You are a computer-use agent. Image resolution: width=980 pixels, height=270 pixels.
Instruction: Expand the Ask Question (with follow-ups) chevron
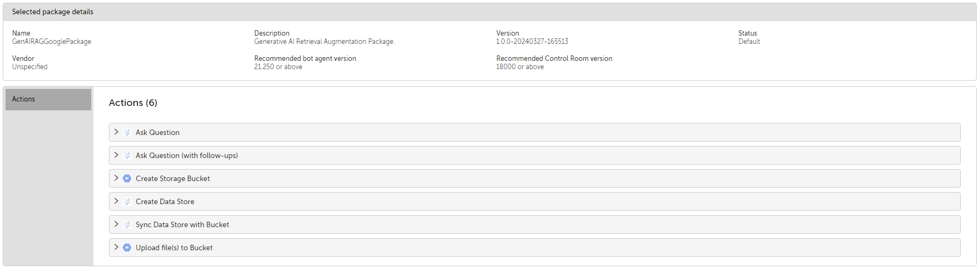[116, 155]
